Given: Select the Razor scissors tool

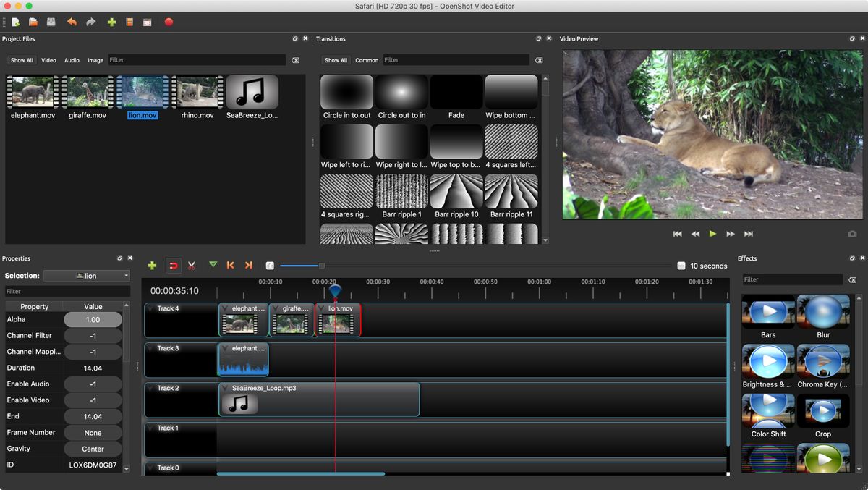Looking at the screenshot, I should 192,266.
